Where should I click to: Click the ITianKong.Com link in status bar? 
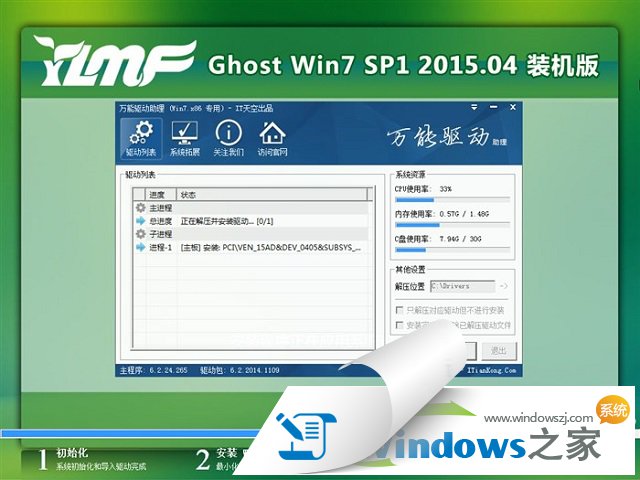tap(492, 370)
